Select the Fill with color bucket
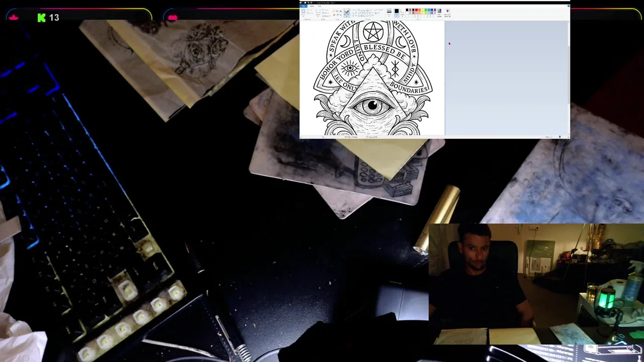 click(x=337, y=11)
